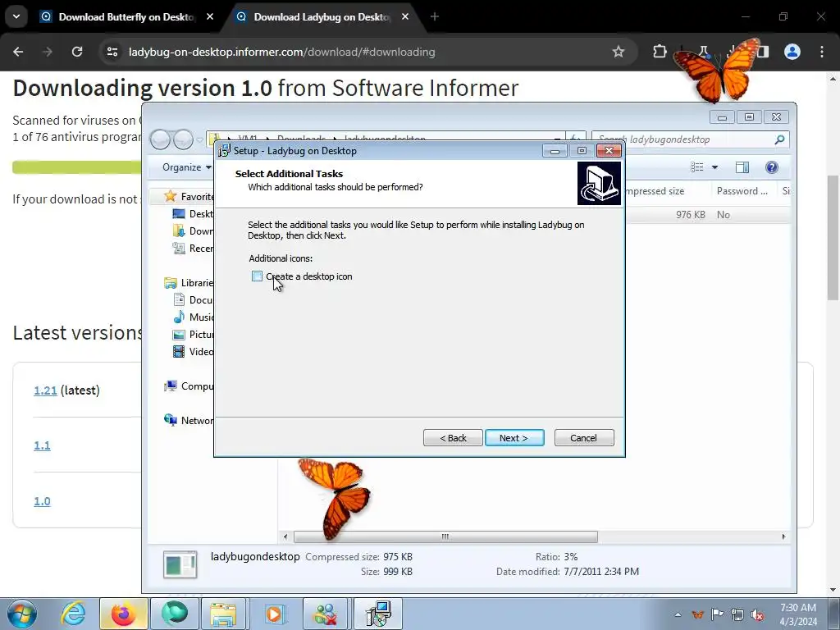Click the Explorer back navigation button
Viewport: 840px width, 630px height.
coord(161,139)
